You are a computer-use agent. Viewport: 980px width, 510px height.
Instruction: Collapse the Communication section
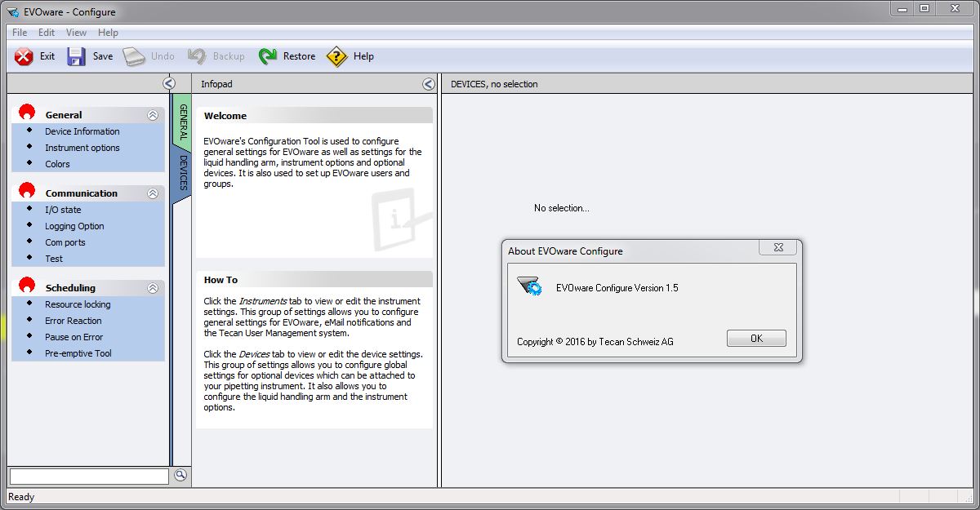coord(153,193)
